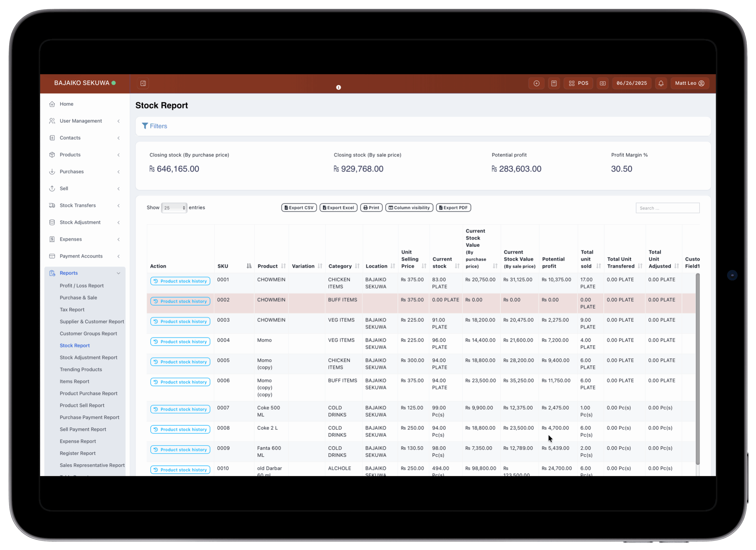Click the table Search input field
This screenshot has width=756, height=550.
pos(667,208)
